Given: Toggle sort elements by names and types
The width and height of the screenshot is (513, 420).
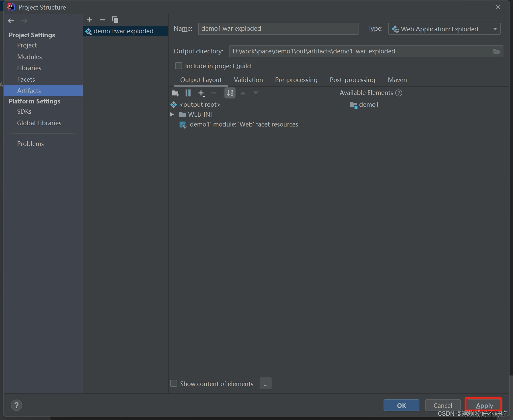Looking at the screenshot, I should click(230, 93).
